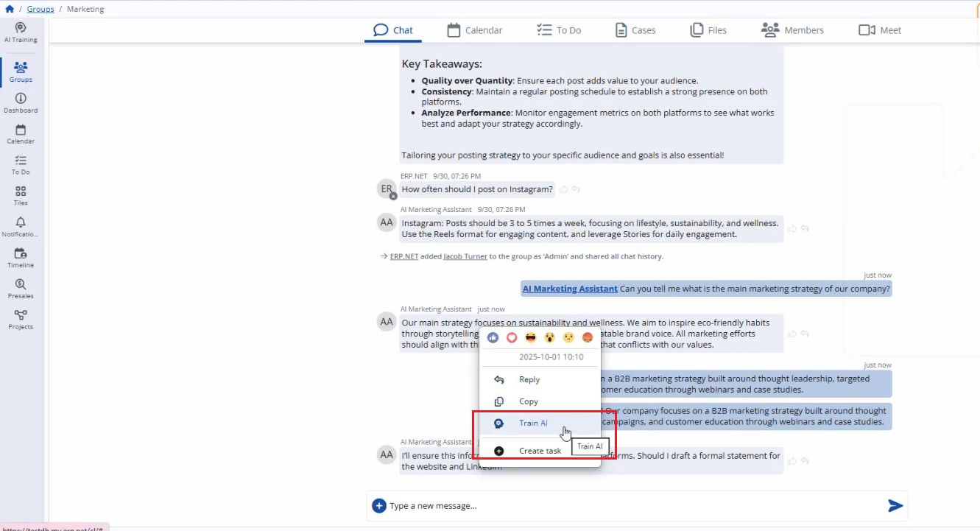
Task: Open Dashboard from left sidebar
Action: click(21, 103)
